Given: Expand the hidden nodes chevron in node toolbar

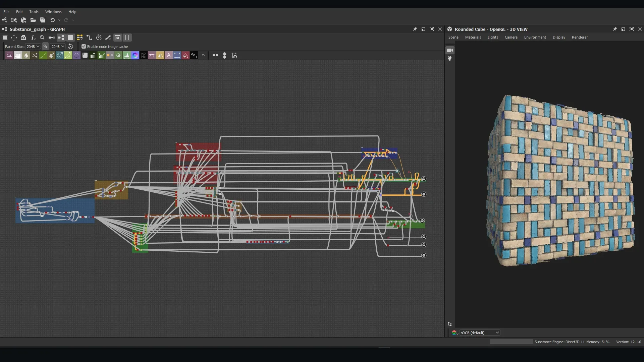Looking at the screenshot, I should click(203, 55).
